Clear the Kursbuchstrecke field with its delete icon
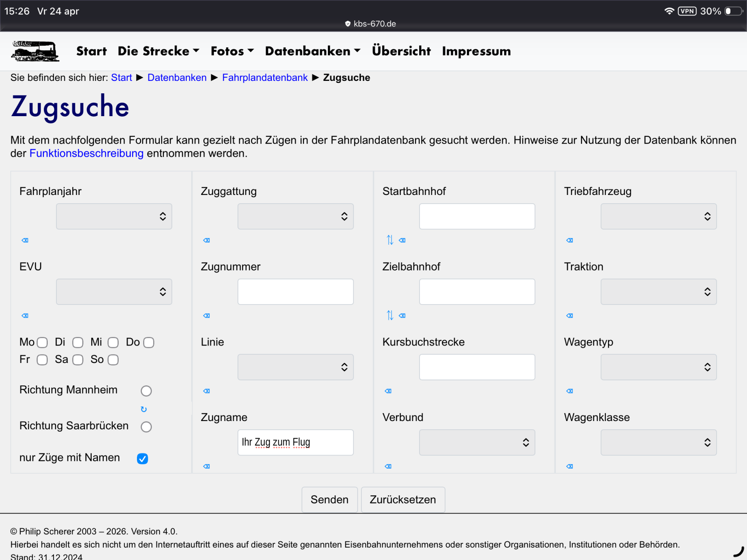Screen dimensions: 747x560 388,391
